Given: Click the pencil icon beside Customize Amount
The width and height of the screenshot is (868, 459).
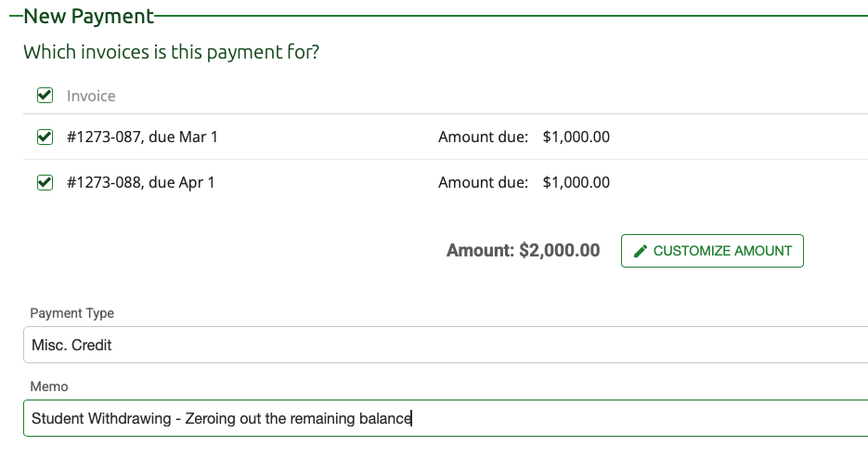Looking at the screenshot, I should coord(640,251).
